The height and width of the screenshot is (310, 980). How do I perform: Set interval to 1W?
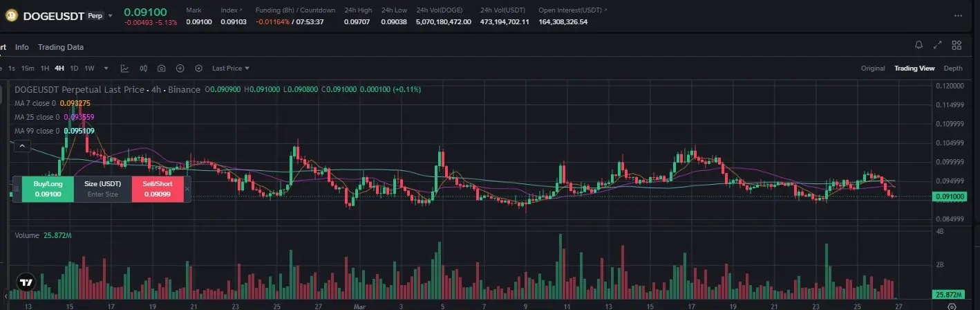click(89, 69)
